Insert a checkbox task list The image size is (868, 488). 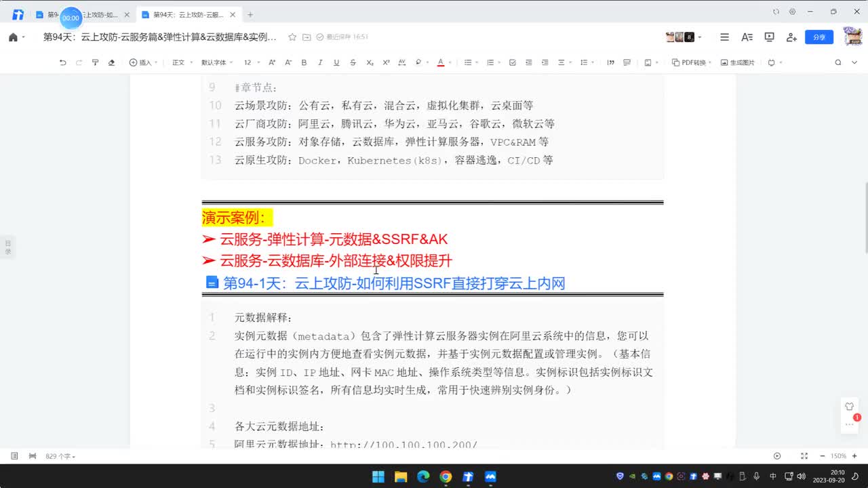512,62
